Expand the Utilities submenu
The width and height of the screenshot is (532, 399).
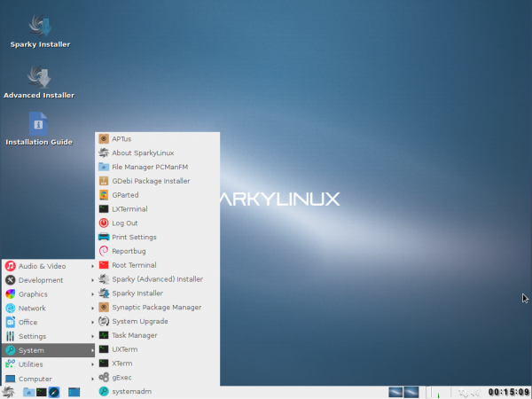[49, 364]
